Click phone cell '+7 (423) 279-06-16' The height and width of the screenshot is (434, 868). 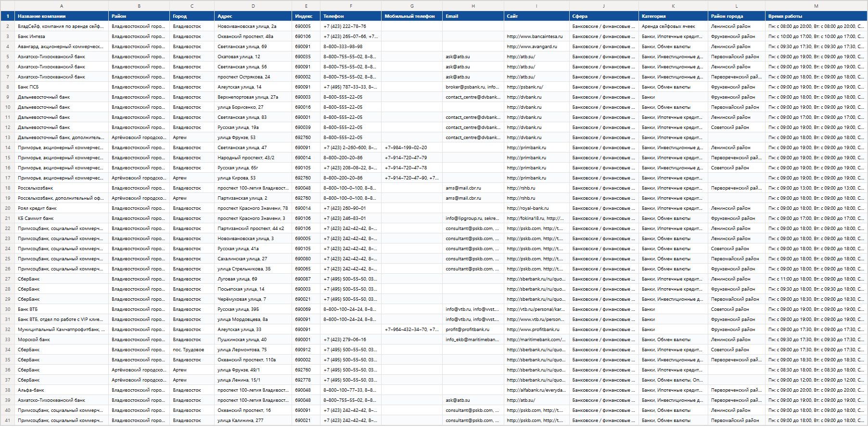351,340
